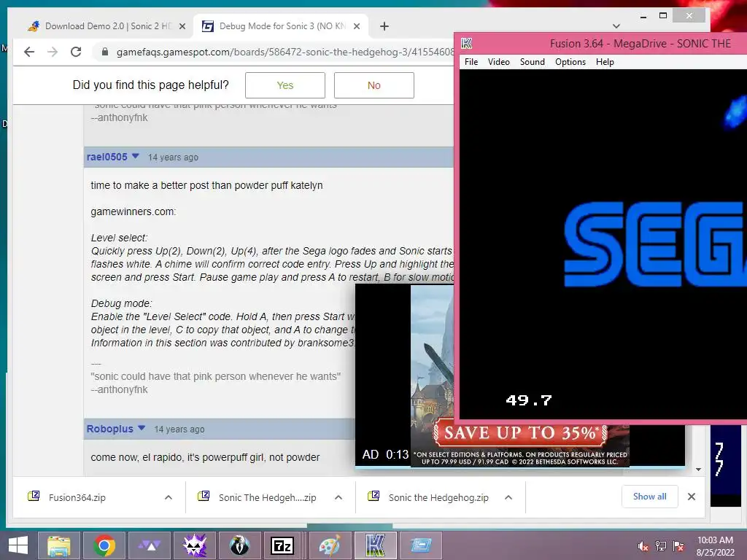Image resolution: width=747 pixels, height=560 pixels.
Task: Open the blue window app in taskbar
Action: coord(421,545)
